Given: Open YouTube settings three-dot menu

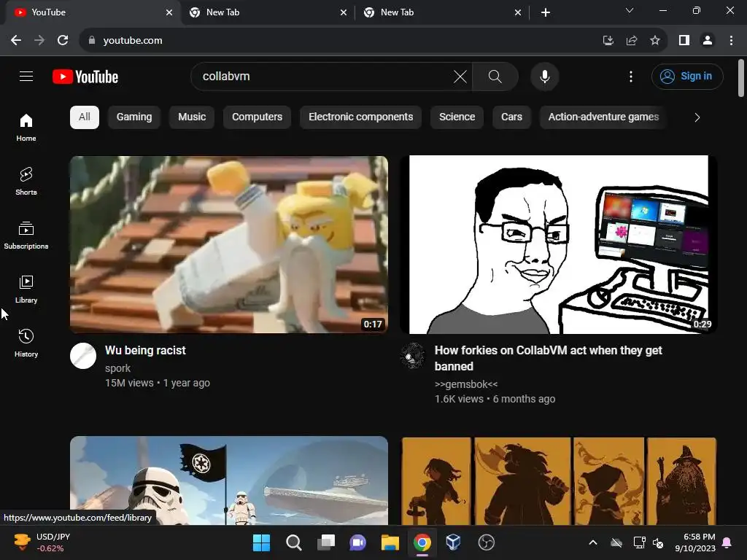Looking at the screenshot, I should [631, 76].
